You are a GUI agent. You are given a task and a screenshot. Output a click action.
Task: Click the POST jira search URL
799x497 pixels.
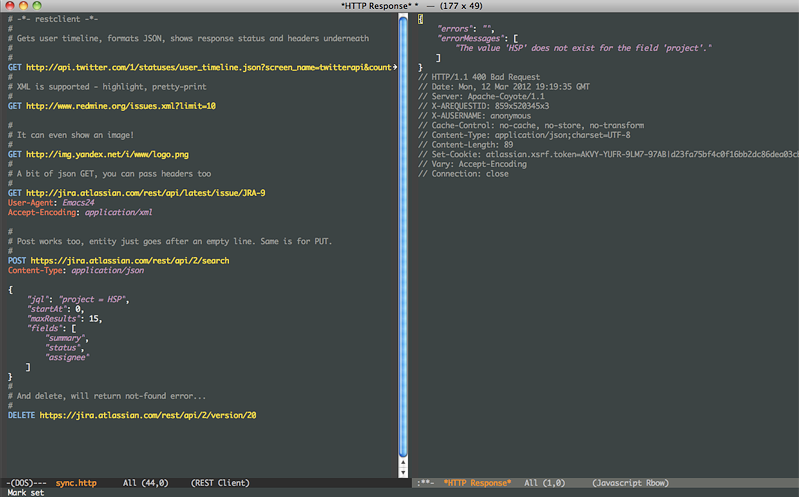click(129, 261)
